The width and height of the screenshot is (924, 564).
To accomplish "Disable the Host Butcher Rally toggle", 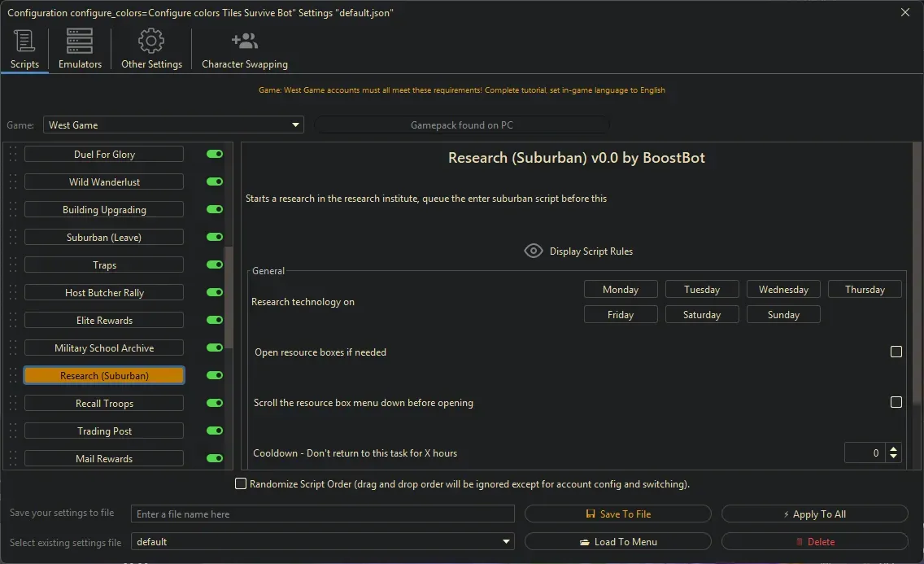I will click(215, 293).
